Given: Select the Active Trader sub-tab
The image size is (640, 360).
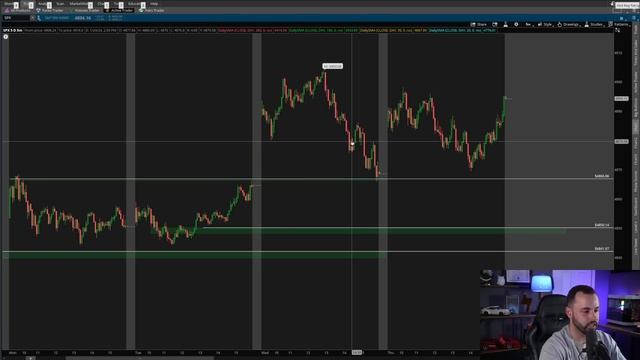Looking at the screenshot, I should coord(120,11).
